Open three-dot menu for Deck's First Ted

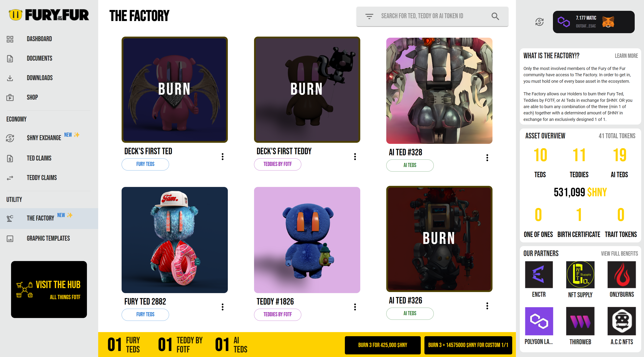point(222,157)
